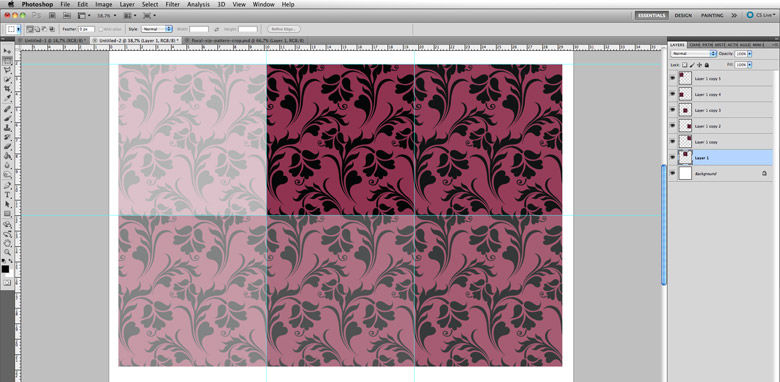The image size is (780, 382).
Task: Select the Clone Stamp tool
Action: coord(7,128)
